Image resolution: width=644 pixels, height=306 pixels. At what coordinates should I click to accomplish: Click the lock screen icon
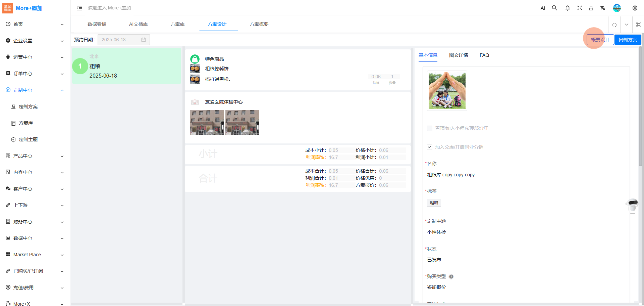[x=591, y=8]
